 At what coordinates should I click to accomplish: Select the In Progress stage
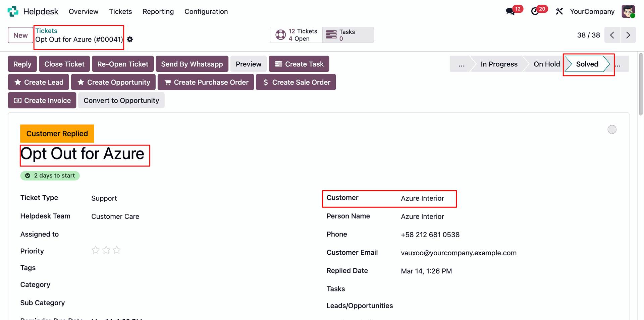pos(499,64)
